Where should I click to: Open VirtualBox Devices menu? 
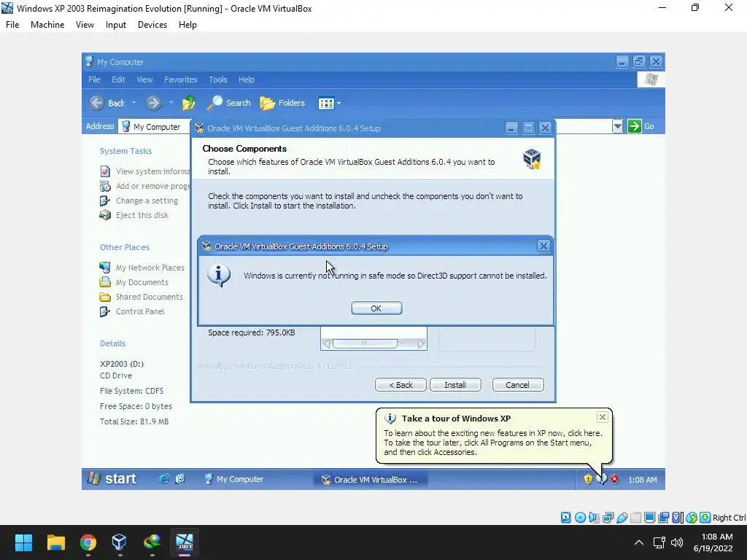(152, 25)
